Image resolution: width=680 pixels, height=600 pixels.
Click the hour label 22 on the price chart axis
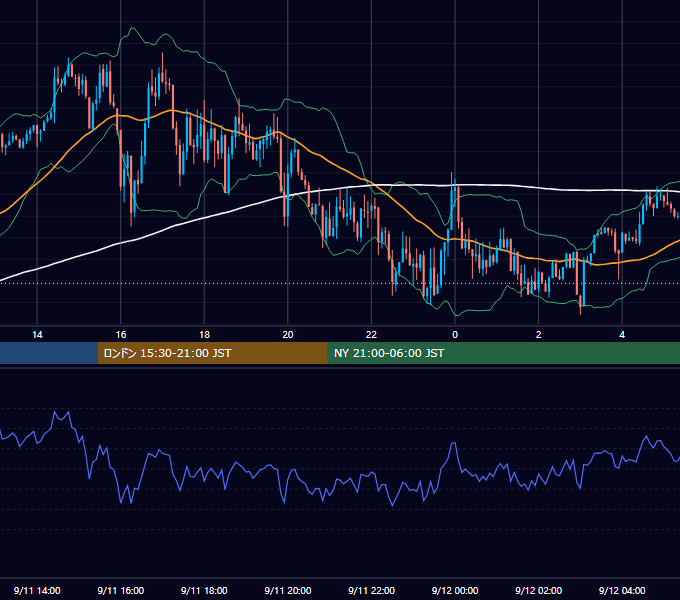371,335
